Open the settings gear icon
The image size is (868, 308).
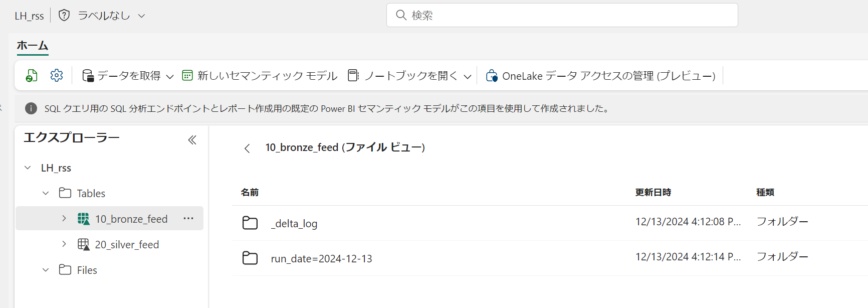(57, 76)
